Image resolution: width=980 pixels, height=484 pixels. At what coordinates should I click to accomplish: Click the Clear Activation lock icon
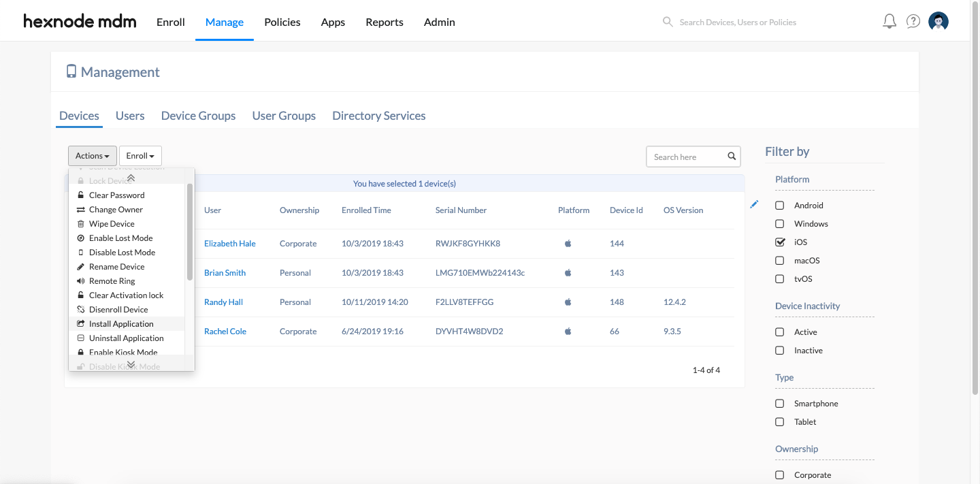pyautogui.click(x=81, y=295)
